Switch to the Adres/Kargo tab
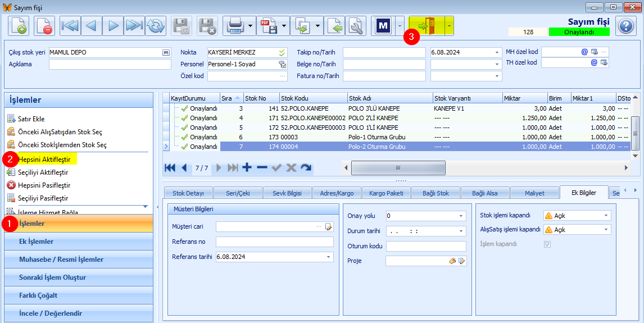Image resolution: width=644 pixels, height=323 pixels. click(x=337, y=193)
